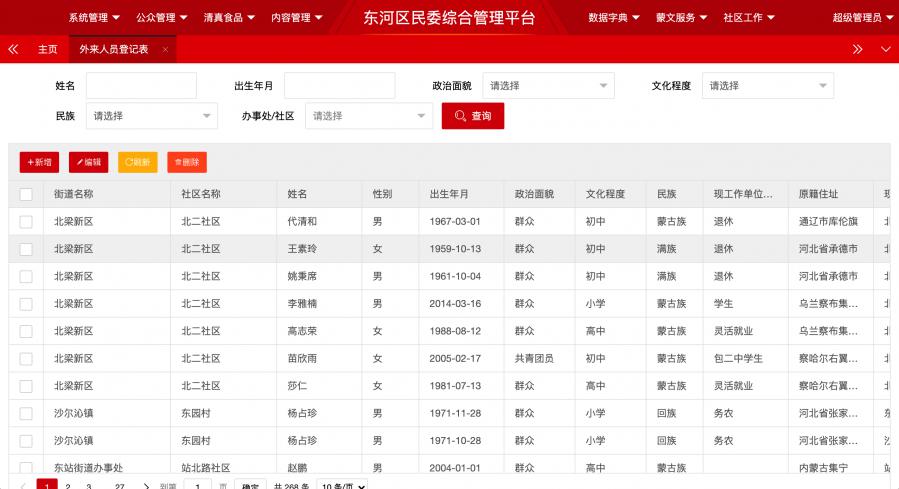Tick the checkbox for 李雅楠's row

(x=26, y=303)
